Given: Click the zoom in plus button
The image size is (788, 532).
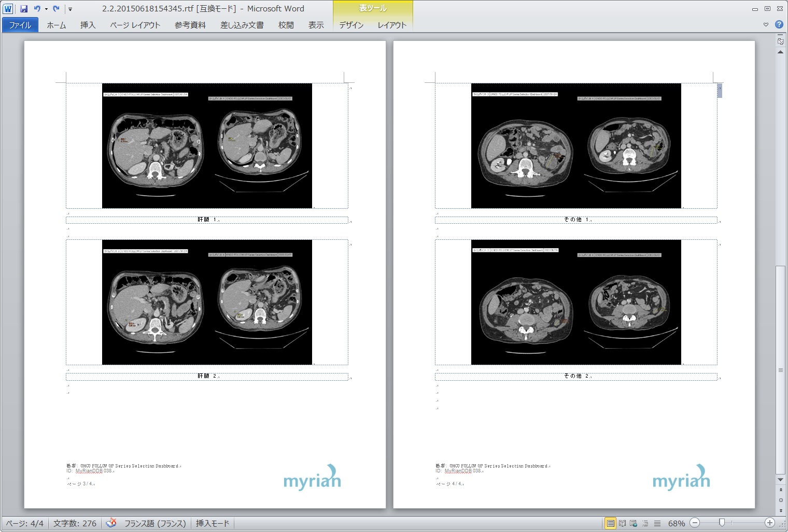Looking at the screenshot, I should pyautogui.click(x=770, y=523).
